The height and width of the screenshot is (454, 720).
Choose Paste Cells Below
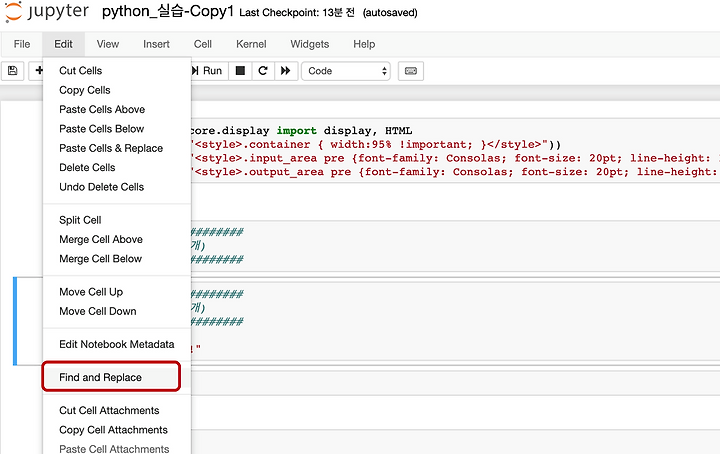tap(117, 129)
